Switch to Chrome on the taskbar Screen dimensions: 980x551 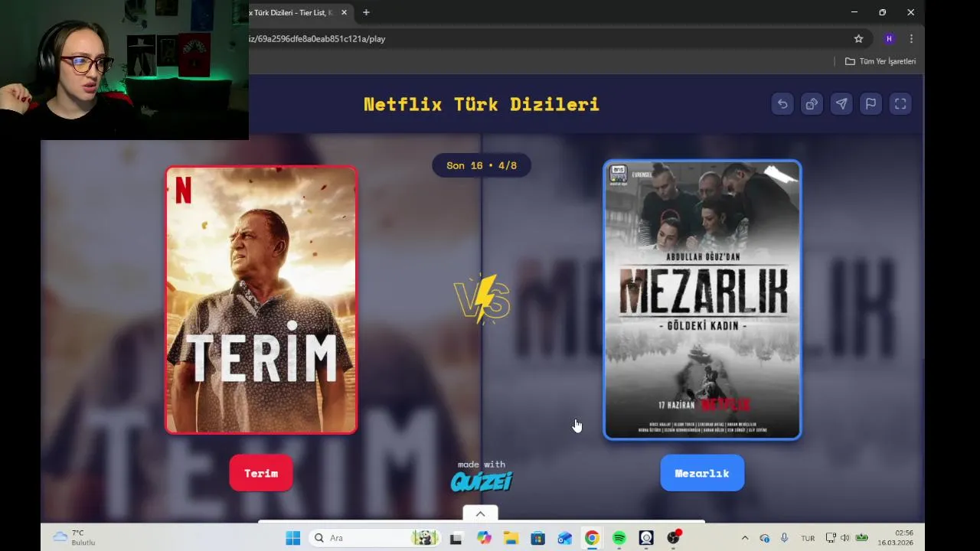pos(592,538)
